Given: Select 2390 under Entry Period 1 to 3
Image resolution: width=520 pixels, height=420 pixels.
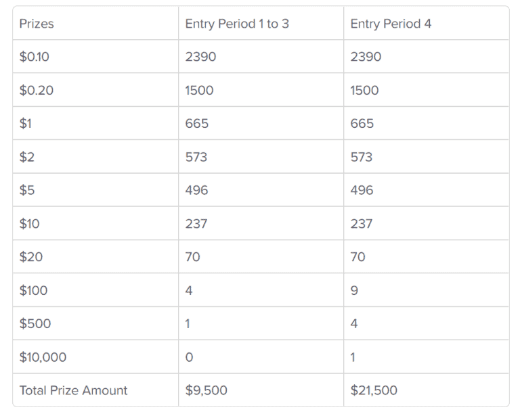Looking at the screenshot, I should pos(200,57).
